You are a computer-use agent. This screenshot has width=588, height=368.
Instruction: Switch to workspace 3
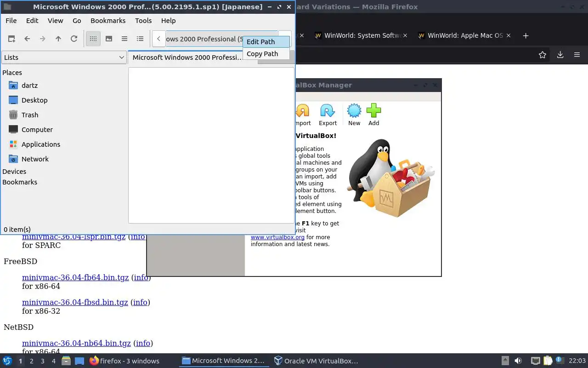click(42, 361)
